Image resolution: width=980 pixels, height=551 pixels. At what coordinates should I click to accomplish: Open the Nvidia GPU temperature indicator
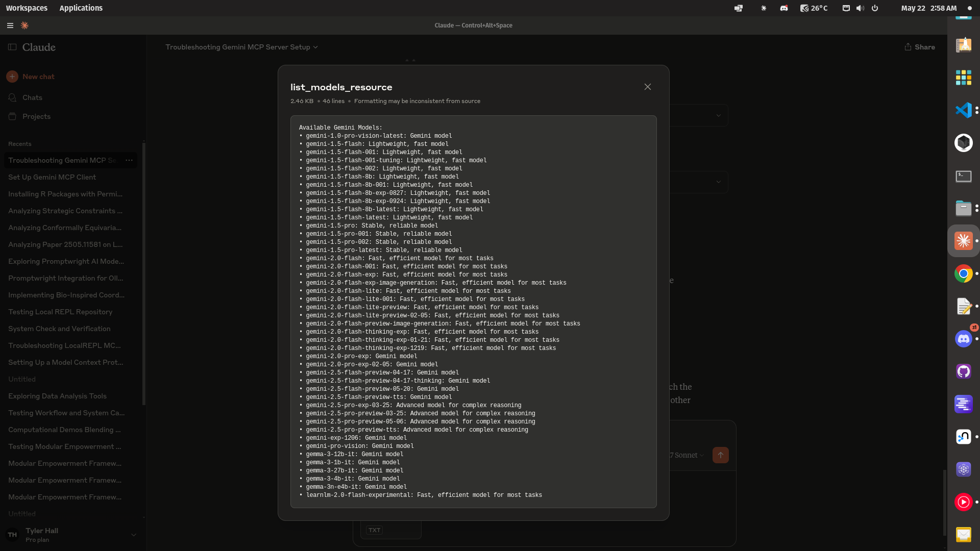coord(814,8)
